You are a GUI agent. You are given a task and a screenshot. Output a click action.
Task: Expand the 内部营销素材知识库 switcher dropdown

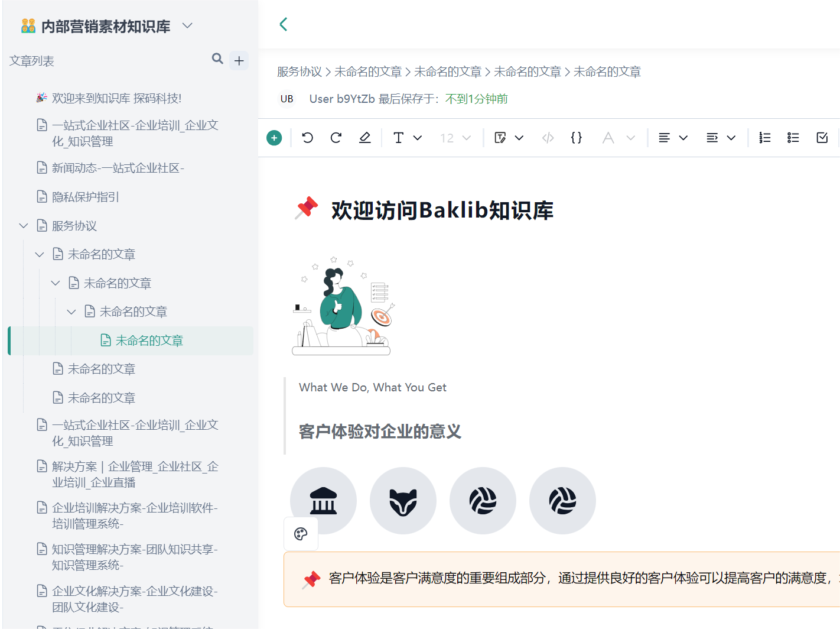pos(187,25)
